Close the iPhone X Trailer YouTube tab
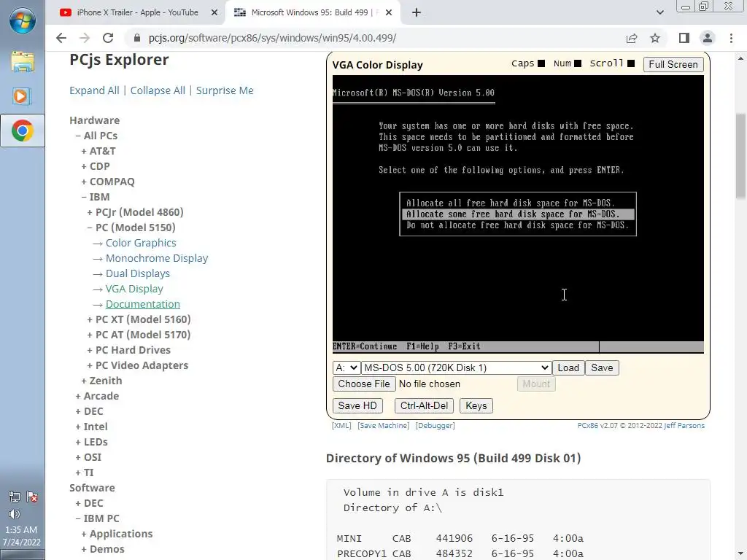This screenshot has width=747, height=560. [214, 12]
